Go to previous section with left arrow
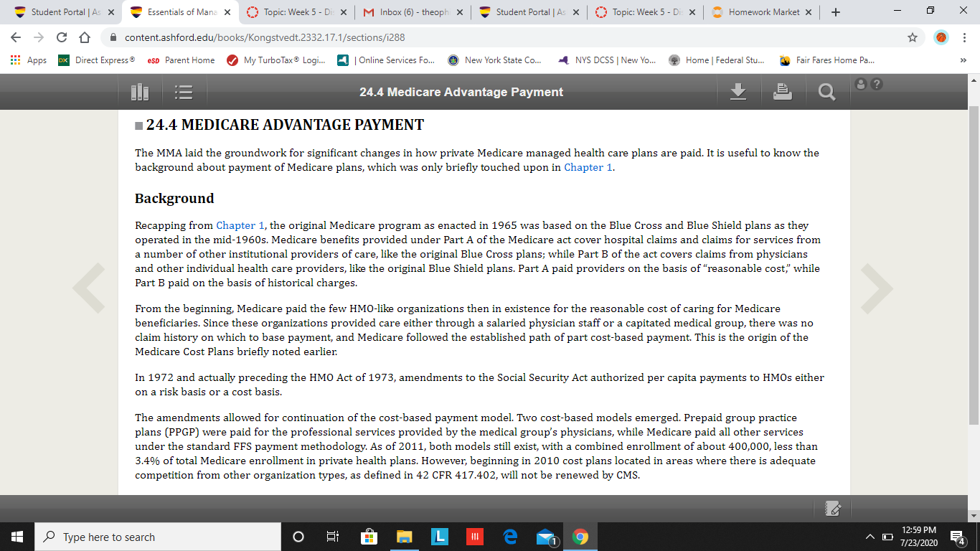This screenshot has width=980, height=551. (x=89, y=288)
